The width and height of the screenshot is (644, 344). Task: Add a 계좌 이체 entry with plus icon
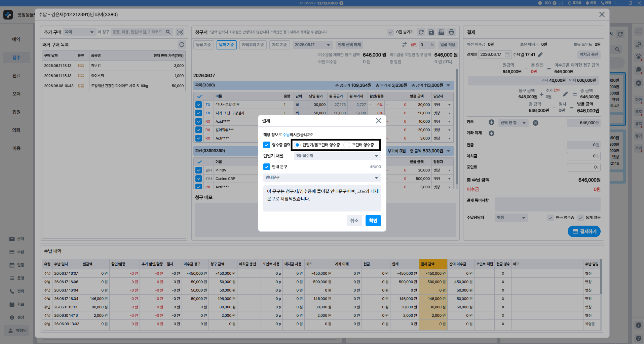click(491, 133)
